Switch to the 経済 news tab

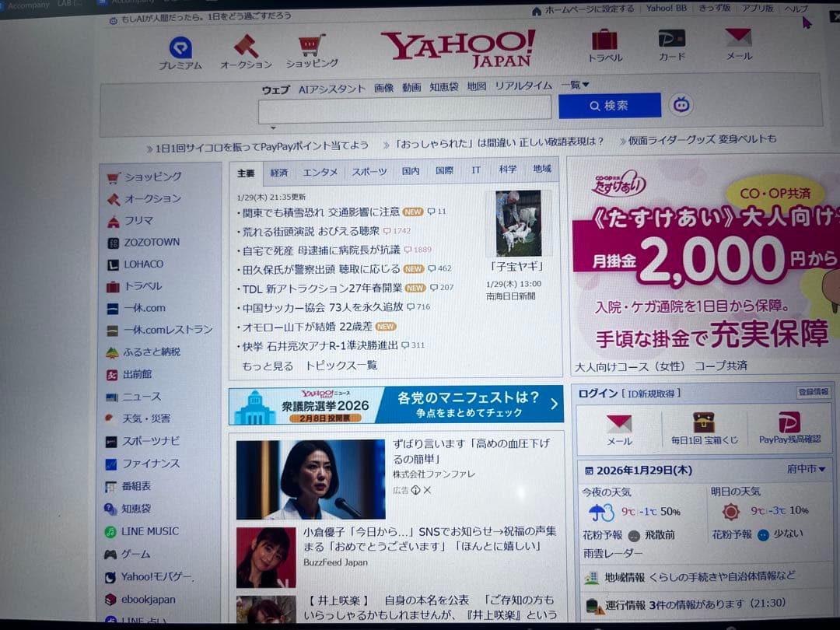[279, 172]
